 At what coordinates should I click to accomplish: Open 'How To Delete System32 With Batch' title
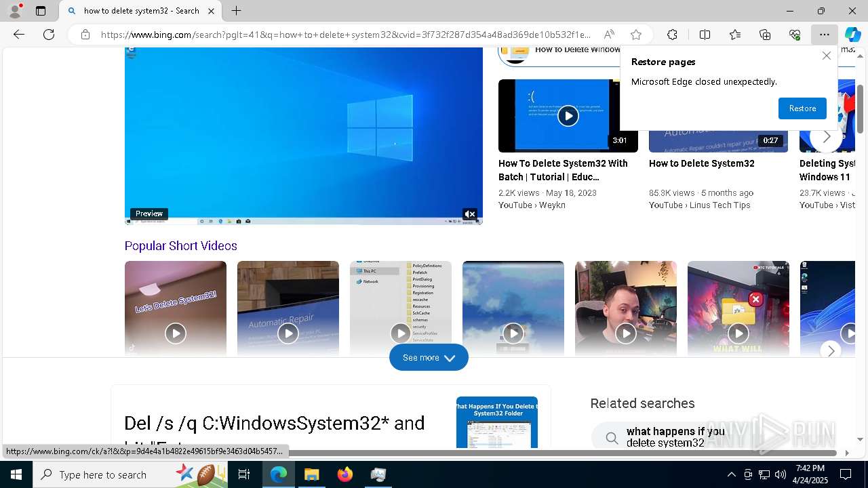pos(563,170)
